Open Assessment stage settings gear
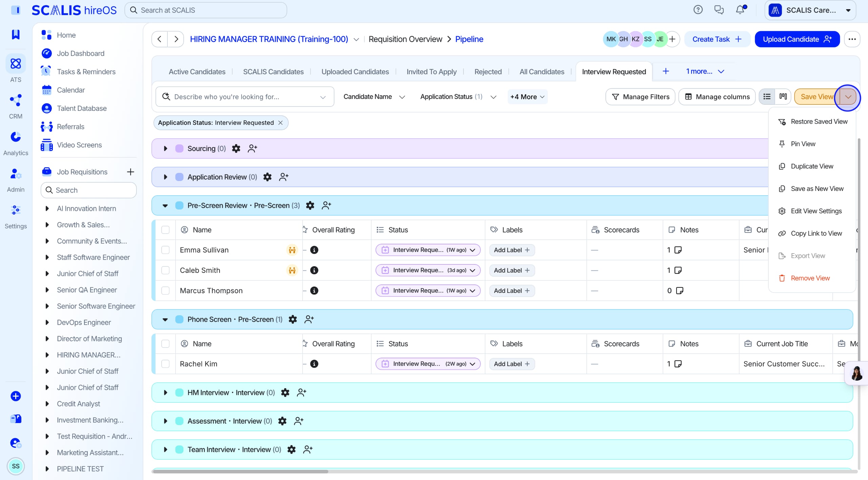This screenshot has height=480, width=868. click(x=282, y=421)
